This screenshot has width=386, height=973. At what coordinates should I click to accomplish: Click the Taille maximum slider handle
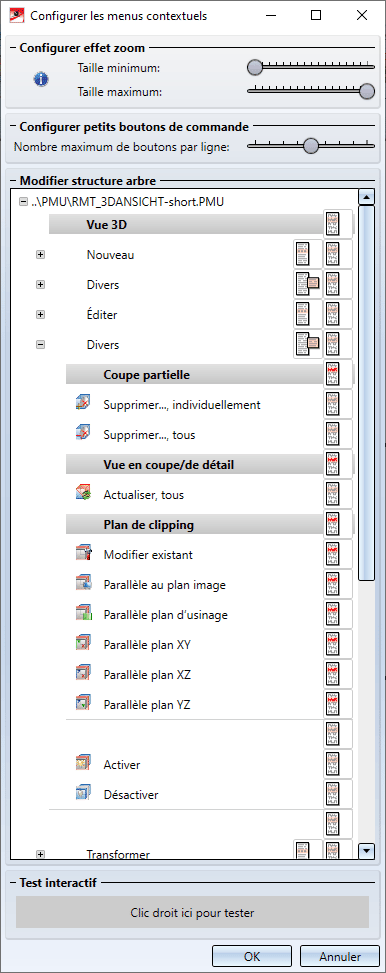tap(367, 91)
